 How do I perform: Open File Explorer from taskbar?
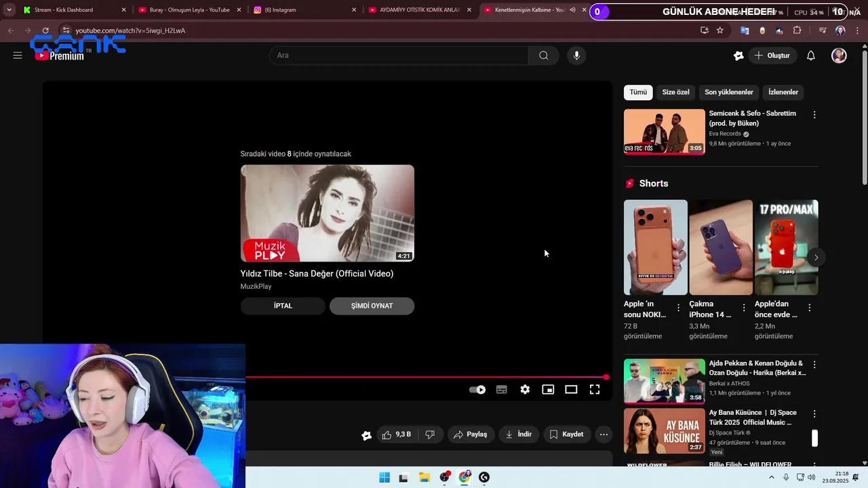point(424,477)
